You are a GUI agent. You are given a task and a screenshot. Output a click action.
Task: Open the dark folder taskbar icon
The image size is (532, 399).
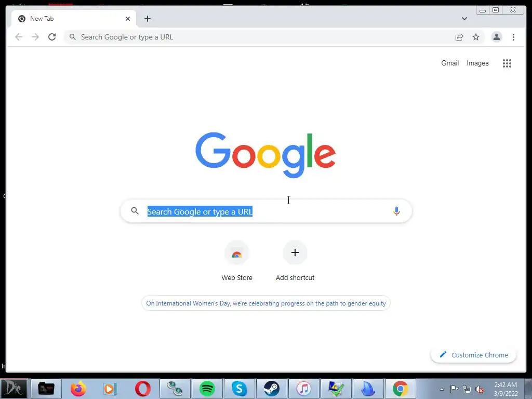[x=46, y=389]
